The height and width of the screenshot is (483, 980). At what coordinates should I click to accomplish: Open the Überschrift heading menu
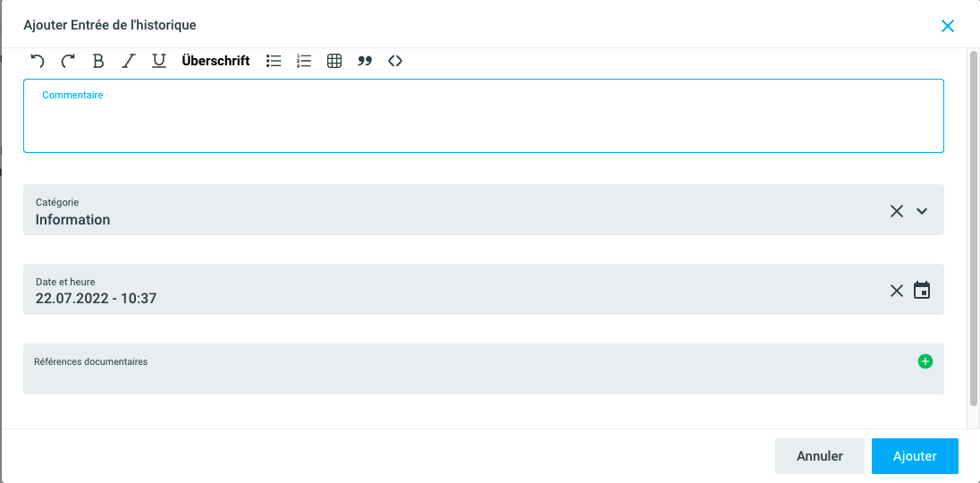215,61
